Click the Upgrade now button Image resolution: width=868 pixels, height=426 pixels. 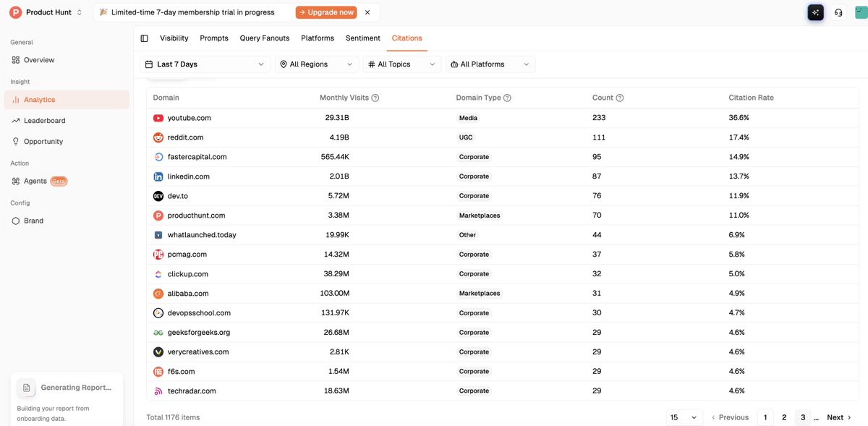(x=325, y=12)
